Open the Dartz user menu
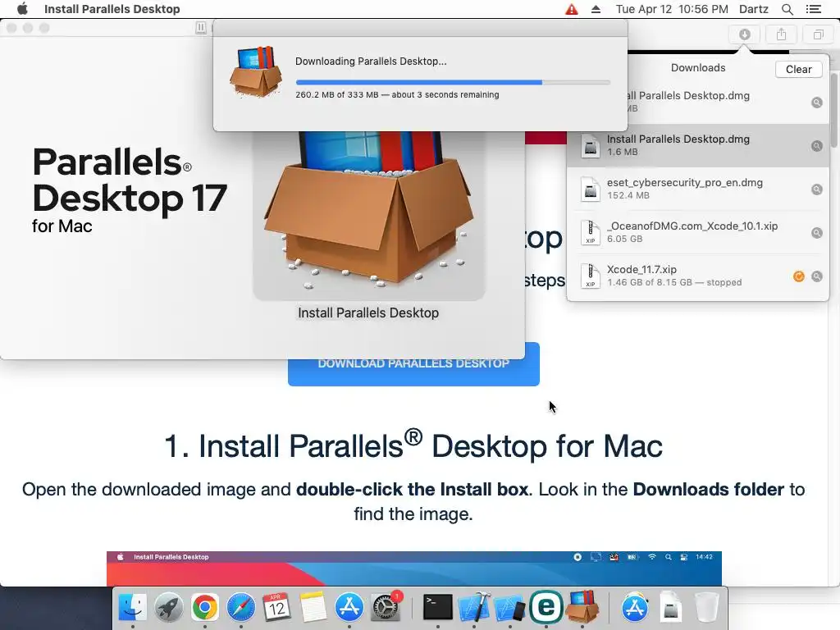 pos(753,9)
